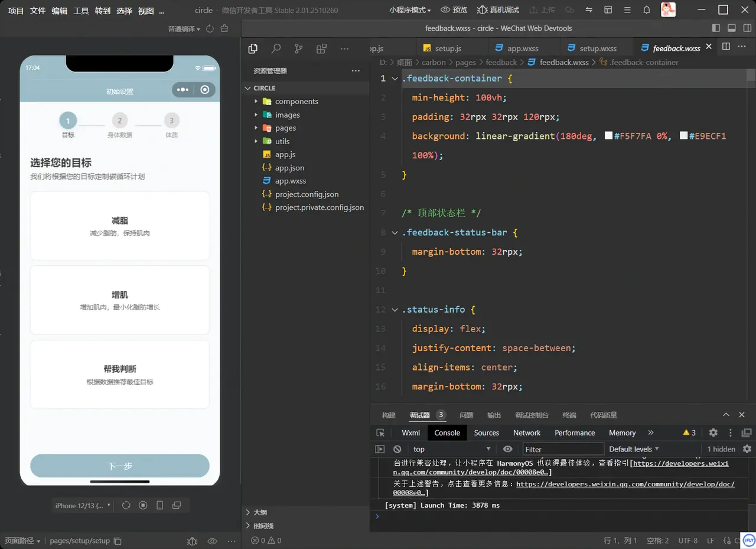This screenshot has width=756, height=549.
Task: Open the Source Control icon
Action: 299,49
